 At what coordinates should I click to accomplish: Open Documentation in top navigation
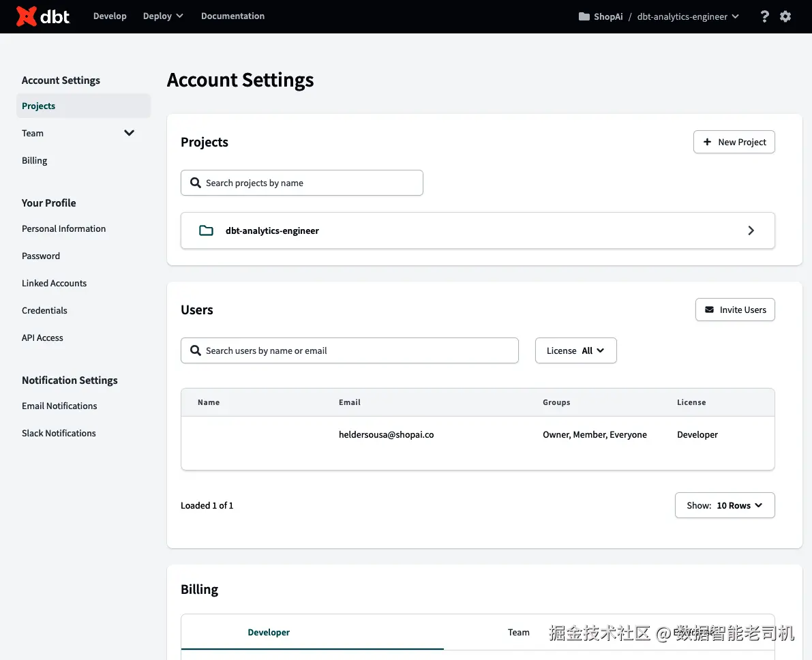(x=232, y=16)
